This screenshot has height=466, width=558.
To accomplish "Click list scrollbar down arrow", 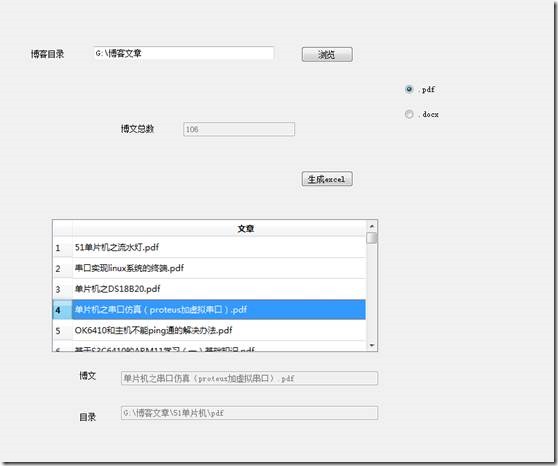I will point(372,345).
